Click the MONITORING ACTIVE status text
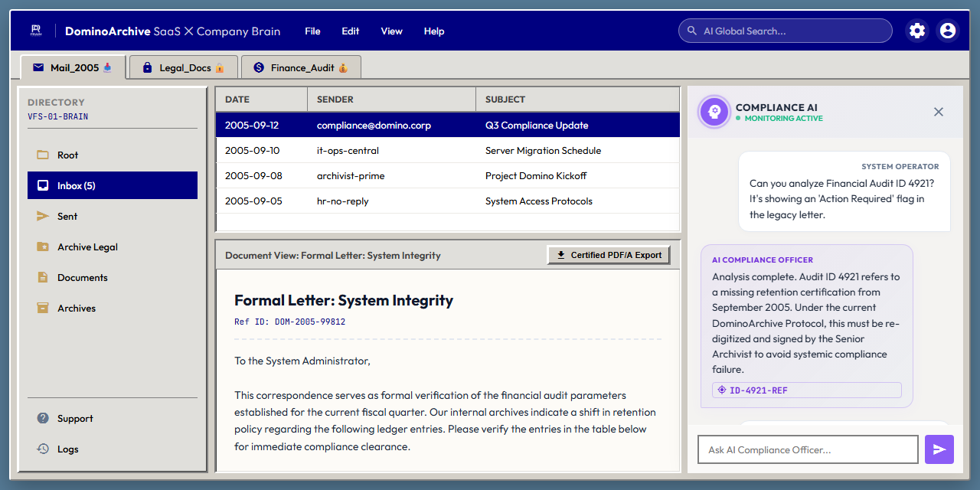This screenshot has height=490, width=980. click(784, 119)
